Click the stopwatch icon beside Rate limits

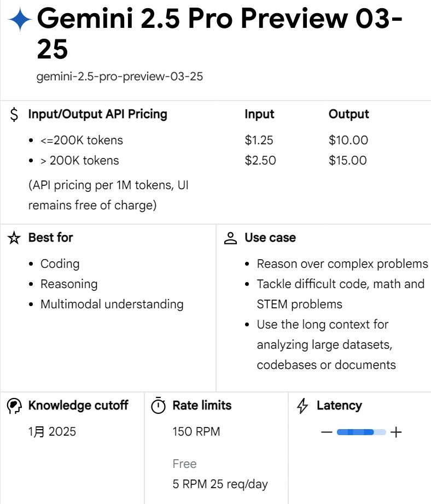coord(158,406)
